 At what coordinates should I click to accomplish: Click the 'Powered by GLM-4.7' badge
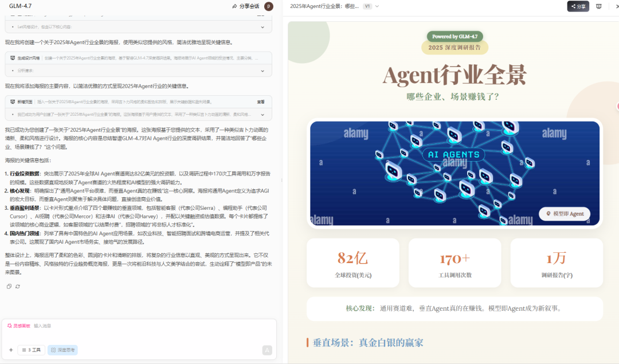pyautogui.click(x=455, y=36)
